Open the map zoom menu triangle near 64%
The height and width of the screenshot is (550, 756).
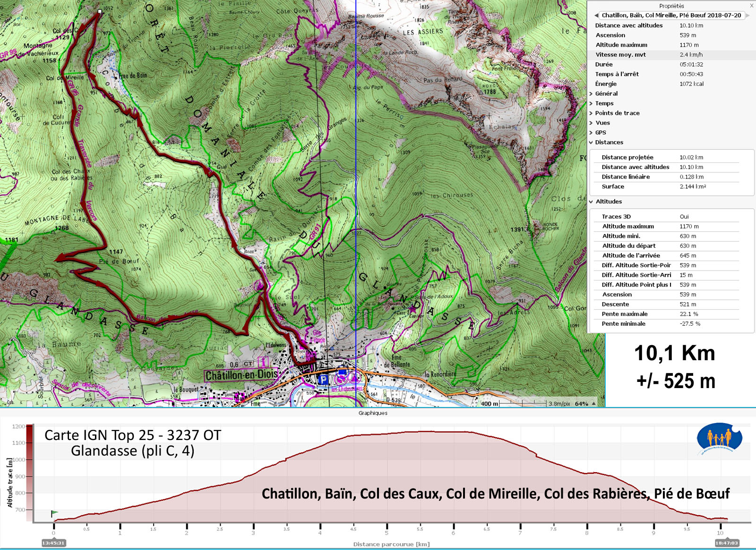coord(594,404)
